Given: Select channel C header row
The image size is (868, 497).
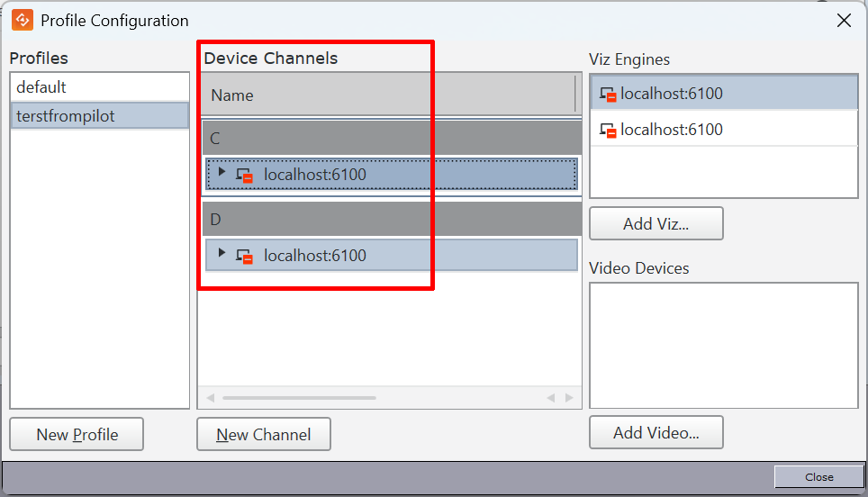Looking at the screenshot, I should pyautogui.click(x=390, y=139).
